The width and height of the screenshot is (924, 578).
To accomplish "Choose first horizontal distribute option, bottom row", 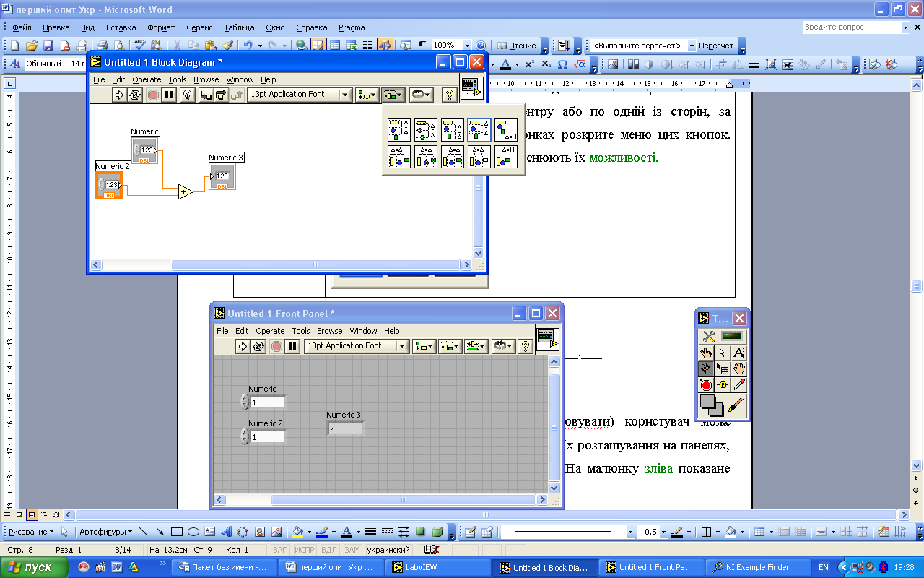I will click(x=399, y=157).
